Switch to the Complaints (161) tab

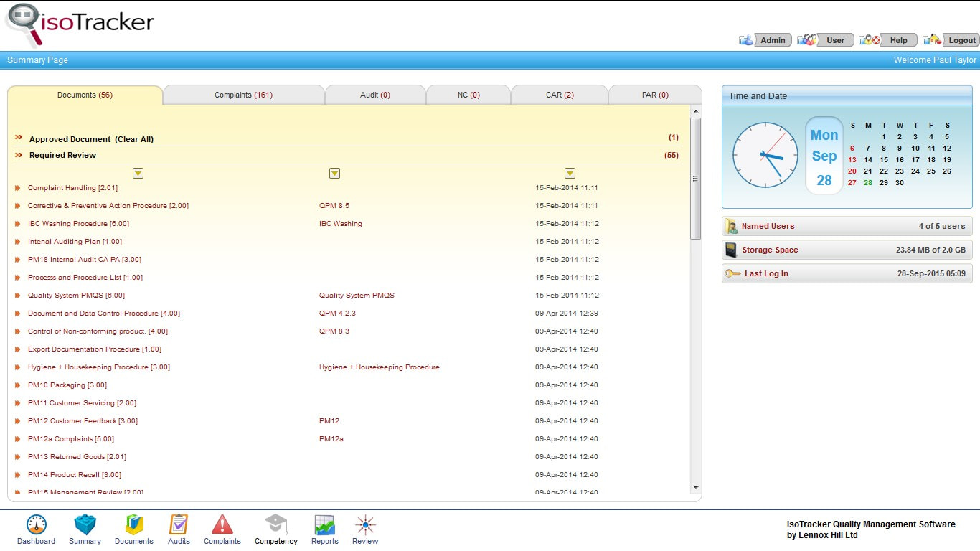[x=244, y=95]
